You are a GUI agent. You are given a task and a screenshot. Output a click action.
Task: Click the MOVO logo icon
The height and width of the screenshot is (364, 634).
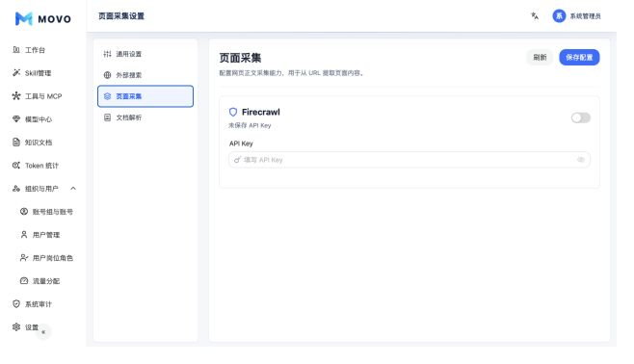pos(24,18)
